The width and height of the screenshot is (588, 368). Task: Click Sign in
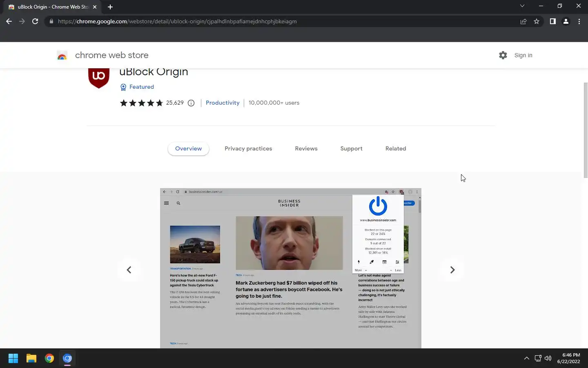(x=523, y=55)
